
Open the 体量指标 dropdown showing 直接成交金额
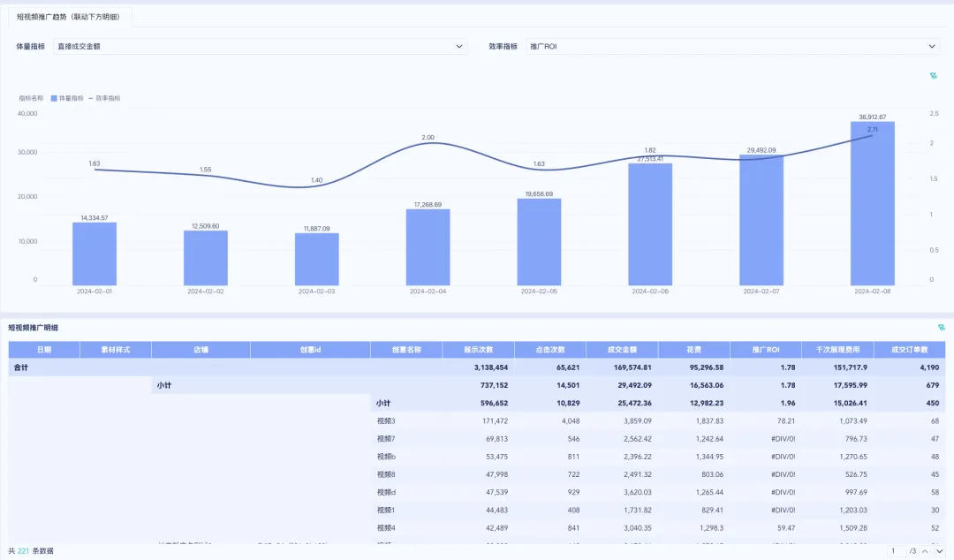(x=260, y=46)
